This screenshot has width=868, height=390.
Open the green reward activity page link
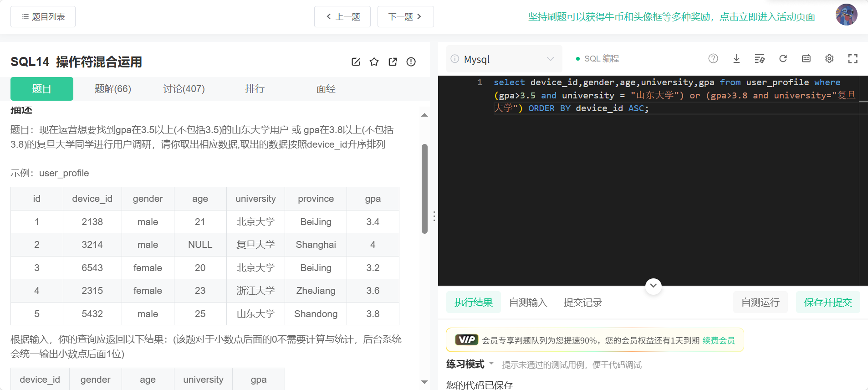[x=672, y=17]
